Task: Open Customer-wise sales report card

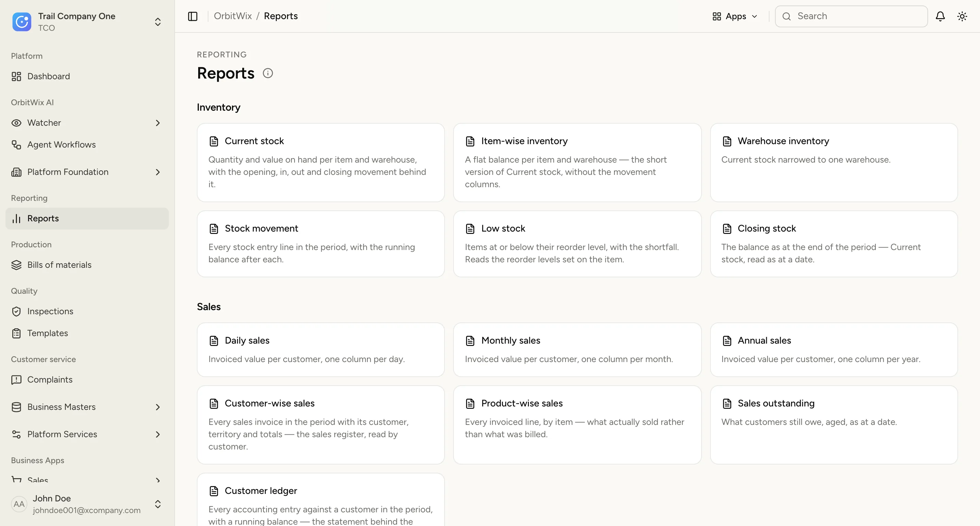Action: (x=321, y=425)
